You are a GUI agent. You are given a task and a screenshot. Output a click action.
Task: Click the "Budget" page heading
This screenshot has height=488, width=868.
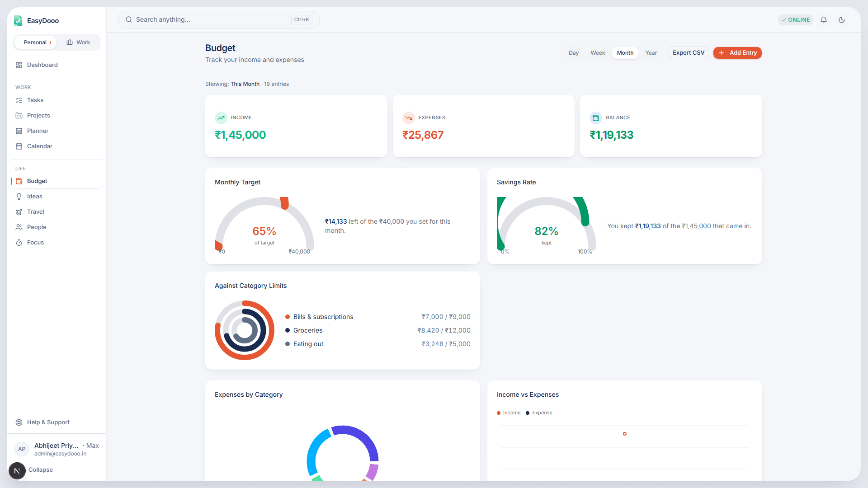click(x=220, y=48)
